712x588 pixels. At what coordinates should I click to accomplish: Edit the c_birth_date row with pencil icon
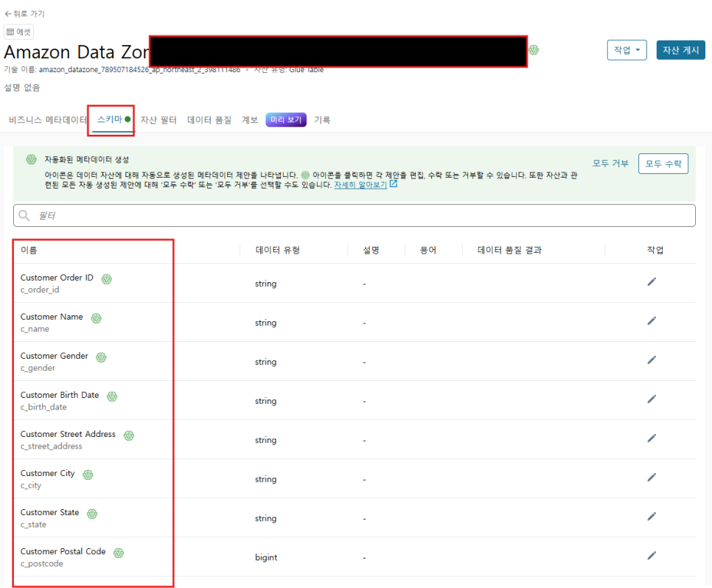click(651, 399)
